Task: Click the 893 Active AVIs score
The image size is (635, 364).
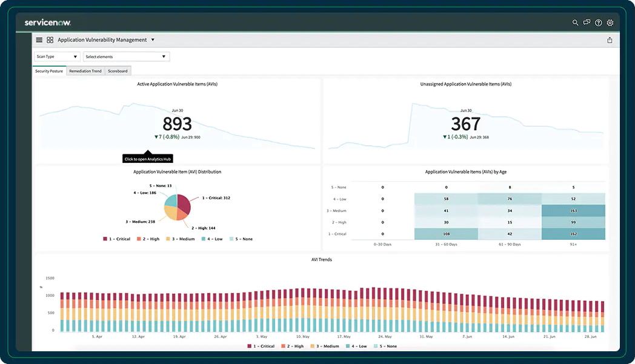Action: [x=177, y=124]
